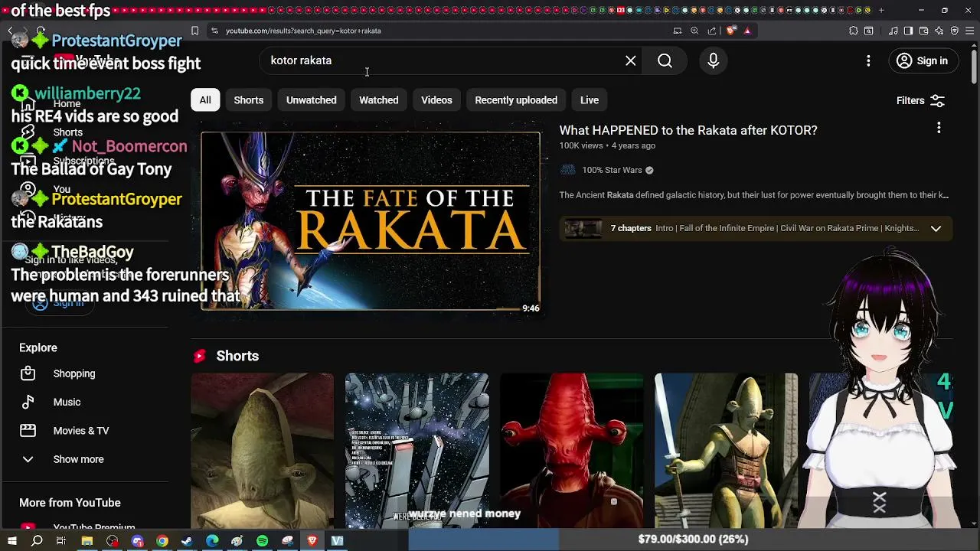Screen dimensions: 980x551
Task: Click the Shorts section heading
Action: [x=237, y=356]
